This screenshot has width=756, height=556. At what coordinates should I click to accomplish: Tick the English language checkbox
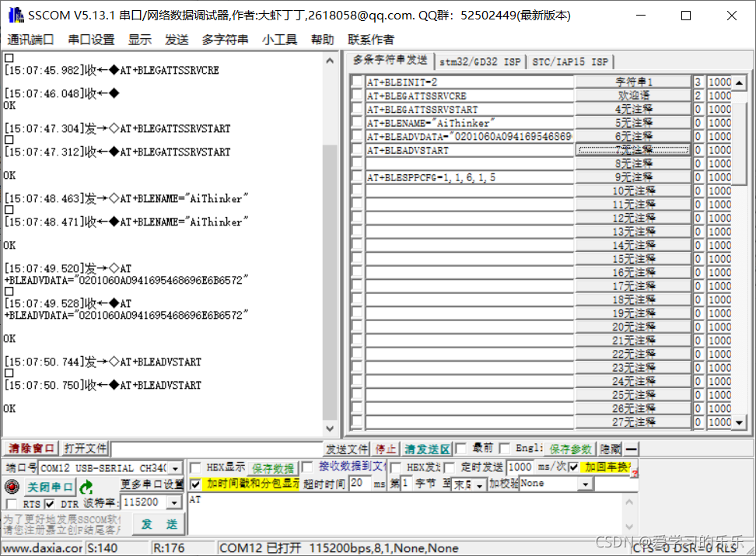505,449
